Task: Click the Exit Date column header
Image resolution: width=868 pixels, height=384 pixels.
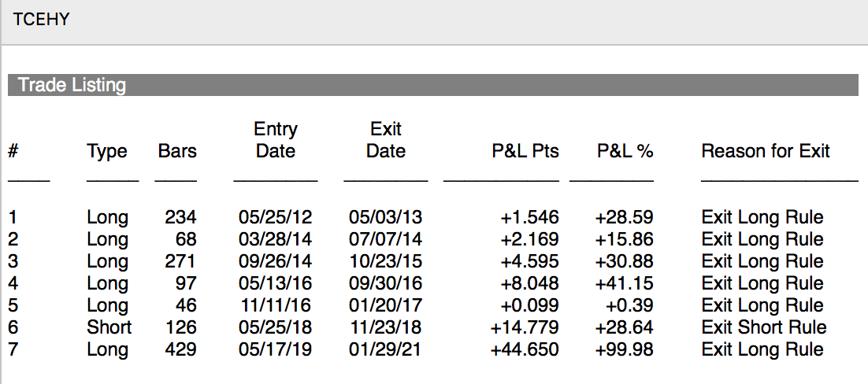Action: [x=386, y=140]
